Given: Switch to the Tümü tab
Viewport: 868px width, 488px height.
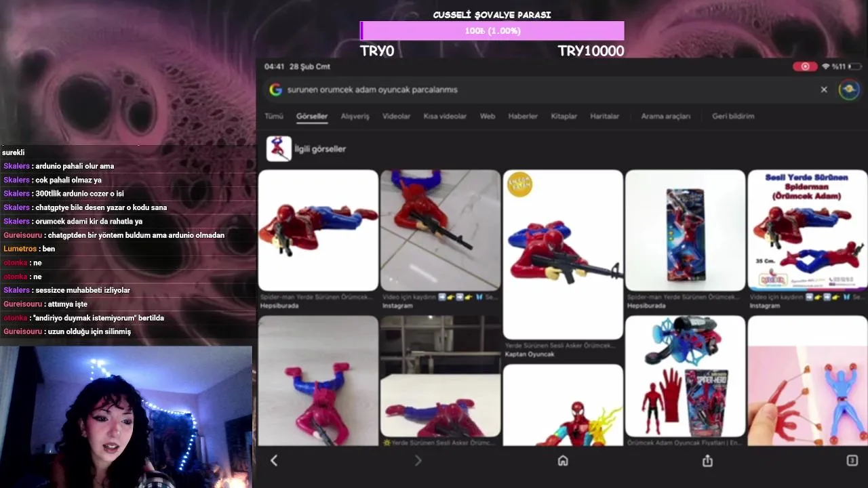Looking at the screenshot, I should [x=274, y=117].
